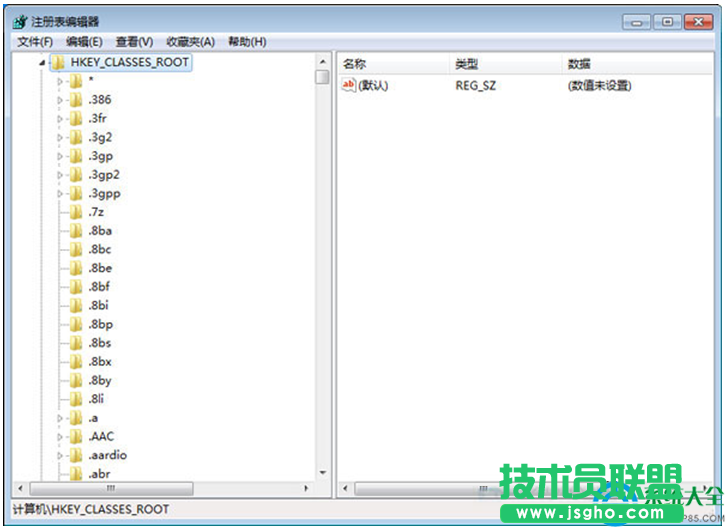This screenshot has height=529, width=727.
Task: Open the 文件(F) menu
Action: coord(35,42)
